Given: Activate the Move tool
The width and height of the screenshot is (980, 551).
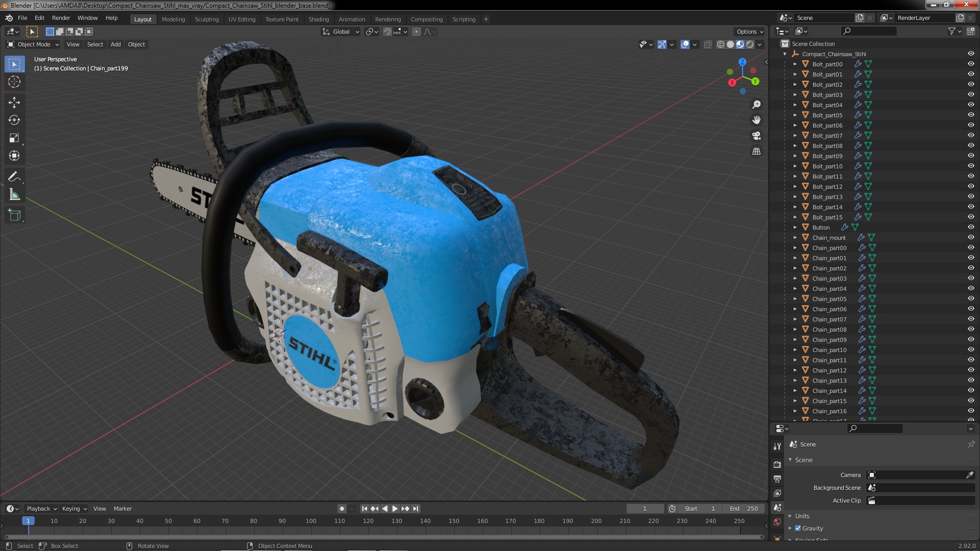Looking at the screenshot, I should [x=14, y=103].
